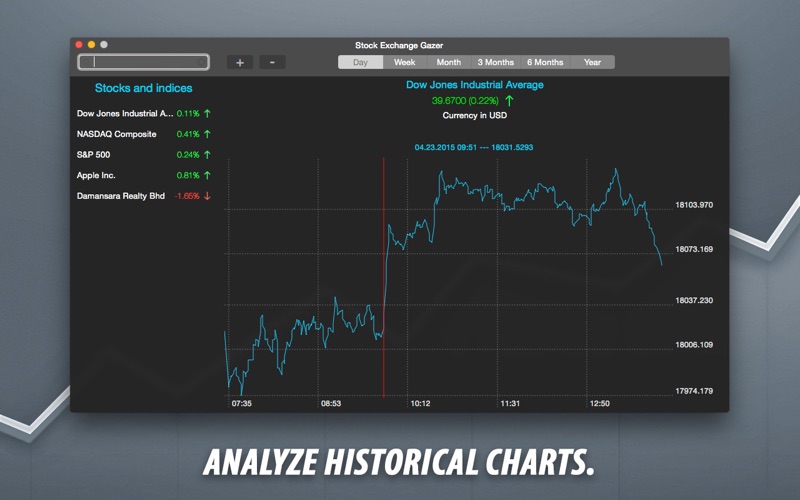Viewport: 800px width, 500px height.
Task: Select Damansara Realty Bhd in list
Action: click(x=143, y=196)
